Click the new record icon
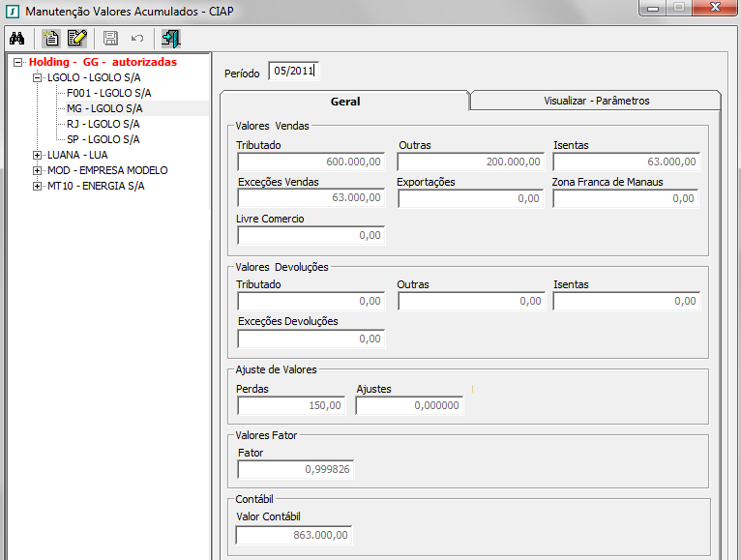Image resolution: width=741 pixels, height=560 pixels. [52, 39]
